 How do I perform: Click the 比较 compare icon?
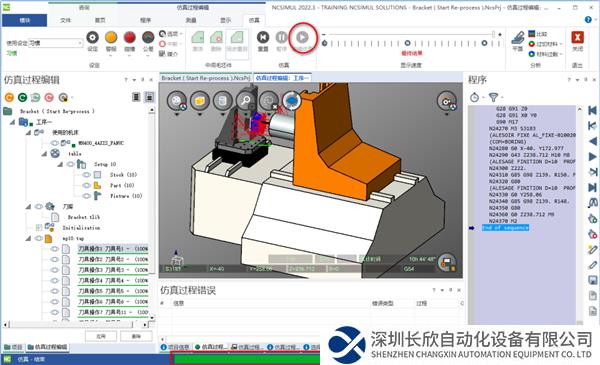532,34
